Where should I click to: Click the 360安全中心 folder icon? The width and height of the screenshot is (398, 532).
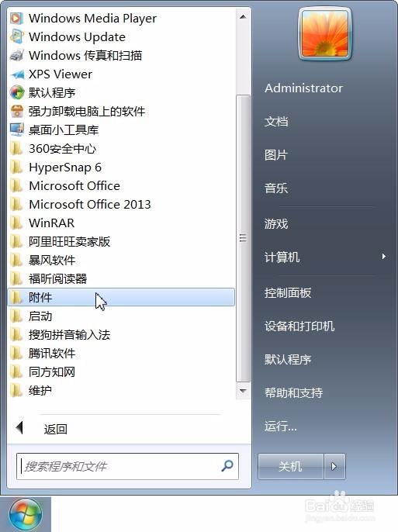16,149
